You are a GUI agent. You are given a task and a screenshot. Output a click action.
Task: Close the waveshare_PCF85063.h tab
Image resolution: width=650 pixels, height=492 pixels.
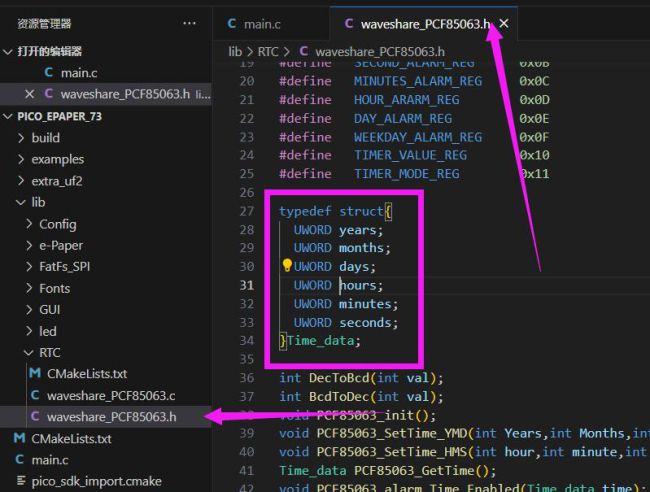point(504,24)
